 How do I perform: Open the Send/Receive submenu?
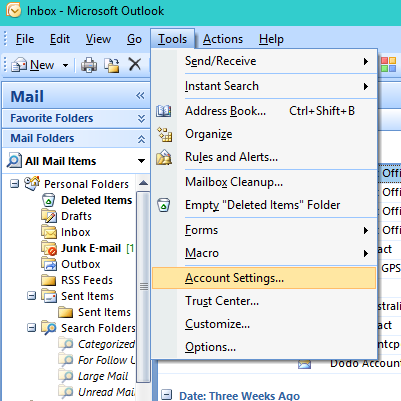[x=264, y=61]
